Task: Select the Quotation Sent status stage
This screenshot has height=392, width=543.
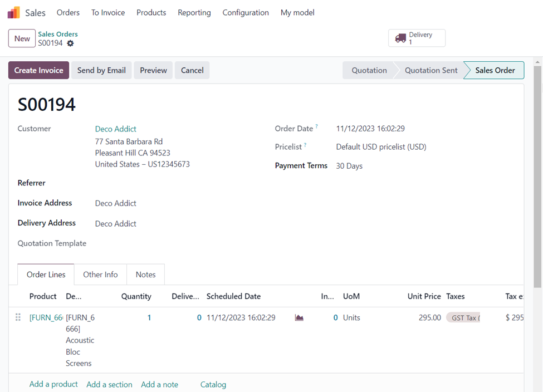Action: [x=431, y=70]
